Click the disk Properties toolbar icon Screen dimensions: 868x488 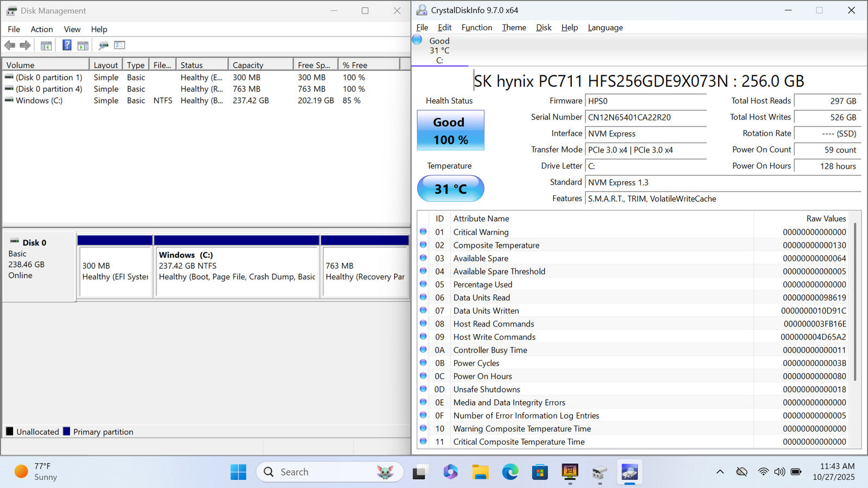[103, 46]
